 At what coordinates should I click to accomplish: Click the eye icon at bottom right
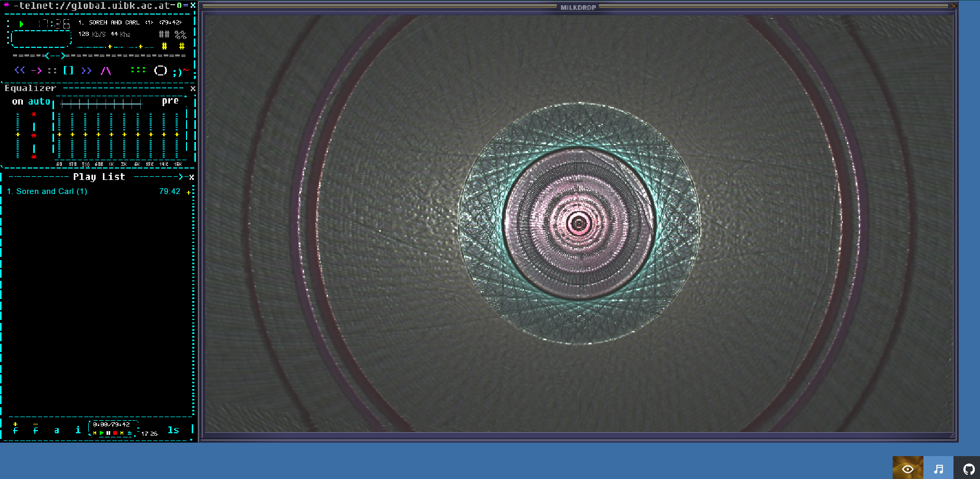point(908,468)
